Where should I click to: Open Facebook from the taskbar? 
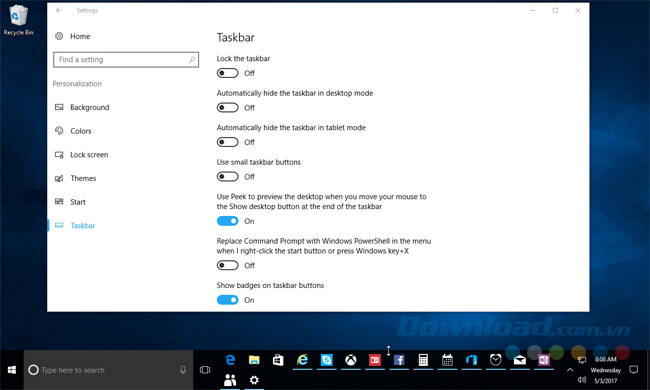click(399, 360)
